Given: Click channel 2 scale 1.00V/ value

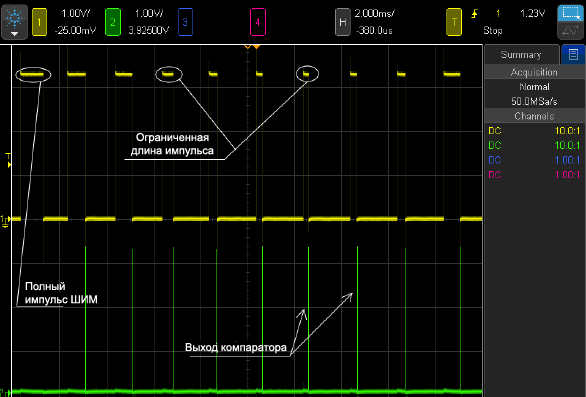Looking at the screenshot, I should click(x=149, y=14).
